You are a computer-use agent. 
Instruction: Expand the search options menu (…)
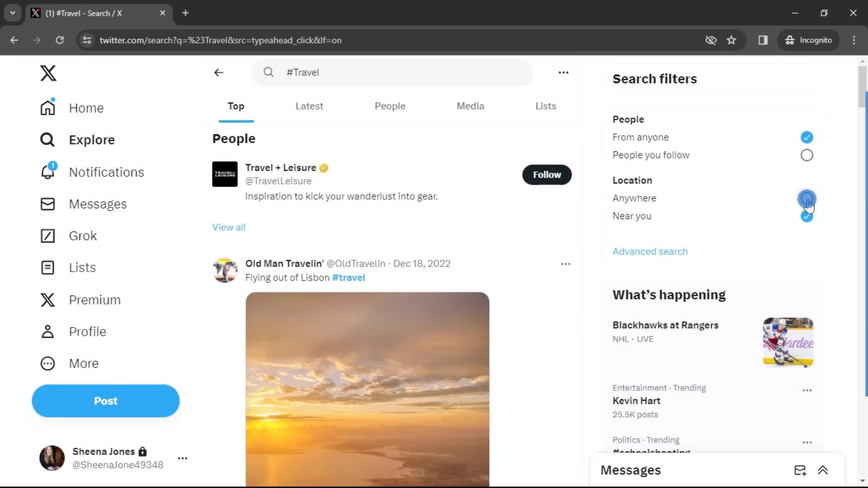563,72
